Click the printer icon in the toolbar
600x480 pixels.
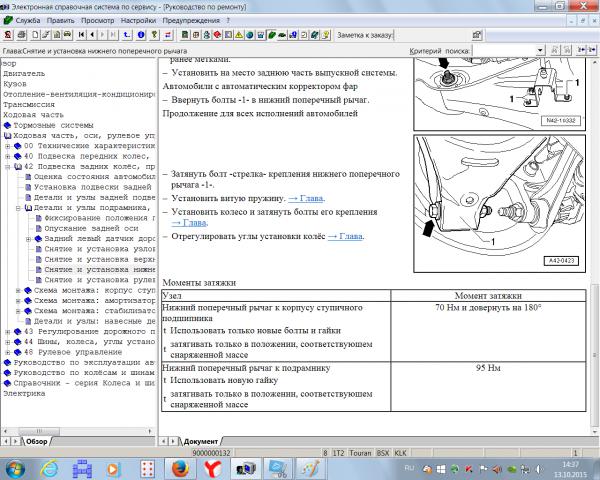(21, 35)
